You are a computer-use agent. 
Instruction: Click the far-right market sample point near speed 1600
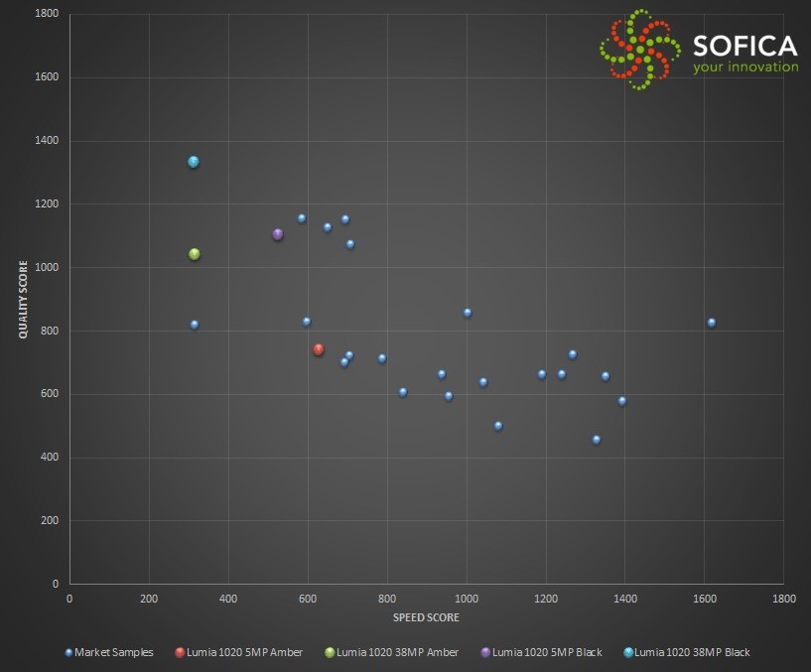[712, 323]
